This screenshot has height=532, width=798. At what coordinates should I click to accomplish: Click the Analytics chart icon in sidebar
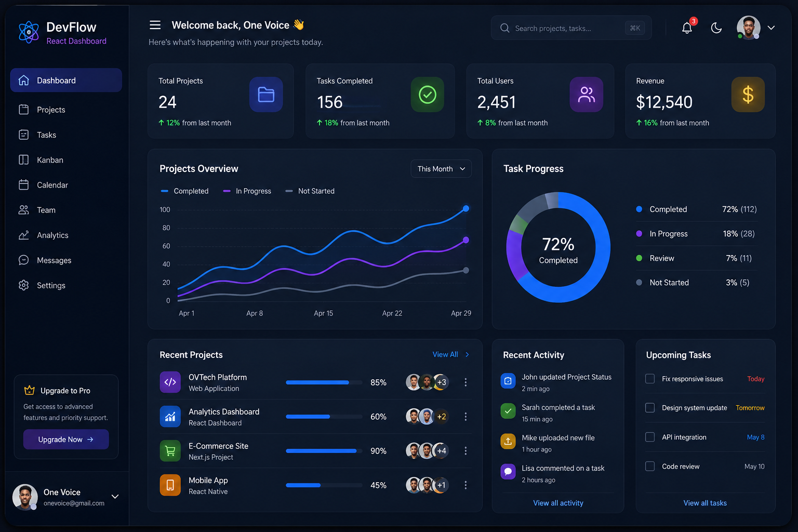pyautogui.click(x=24, y=235)
